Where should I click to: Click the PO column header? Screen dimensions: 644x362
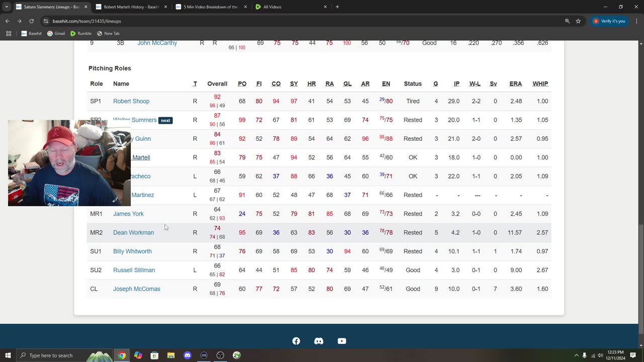pos(242,84)
